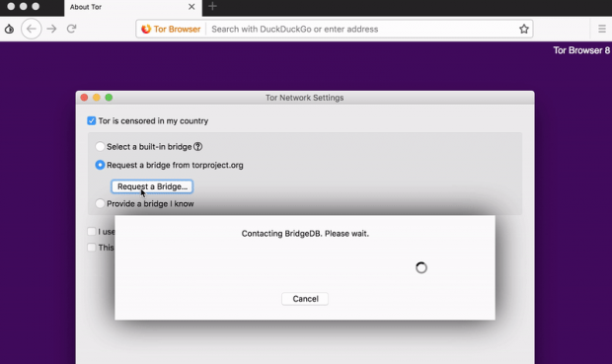Click the Tor onion icon in toolbar
This screenshot has height=364, width=612.
pos(9,29)
